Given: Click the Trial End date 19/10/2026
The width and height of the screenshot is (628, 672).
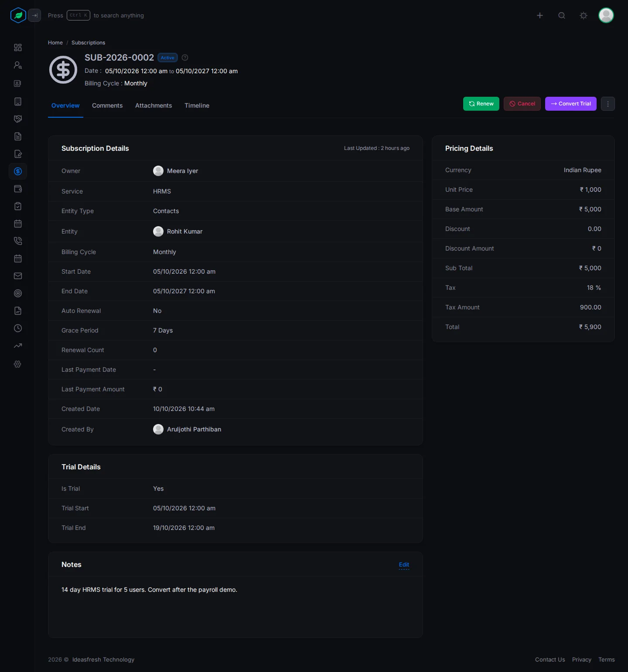Looking at the screenshot, I should click(184, 528).
